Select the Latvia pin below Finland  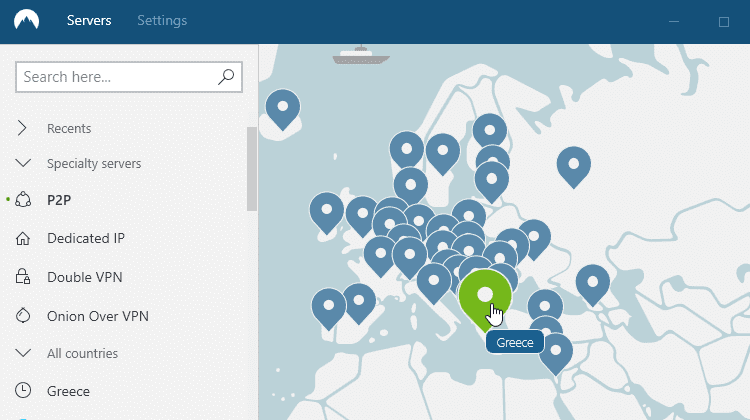492,182
